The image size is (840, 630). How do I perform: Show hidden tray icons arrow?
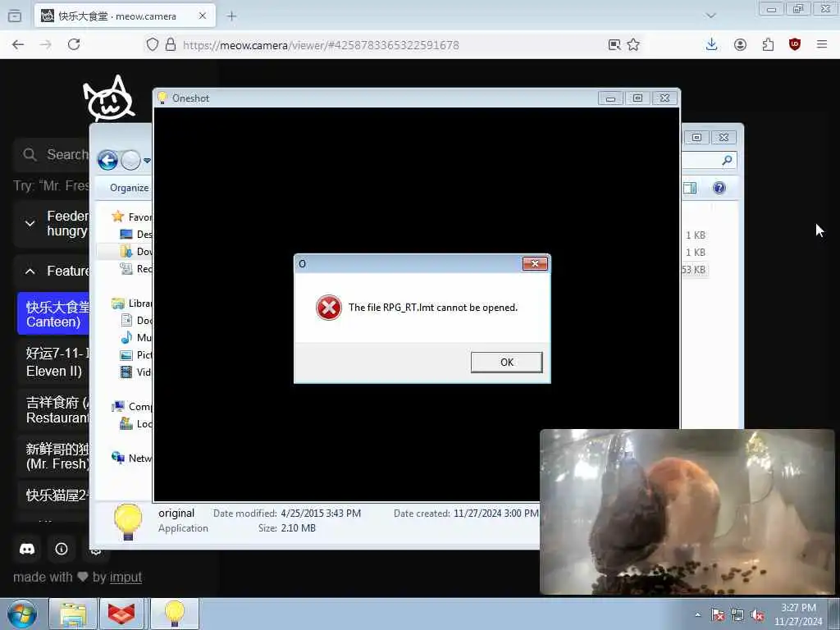(x=697, y=614)
